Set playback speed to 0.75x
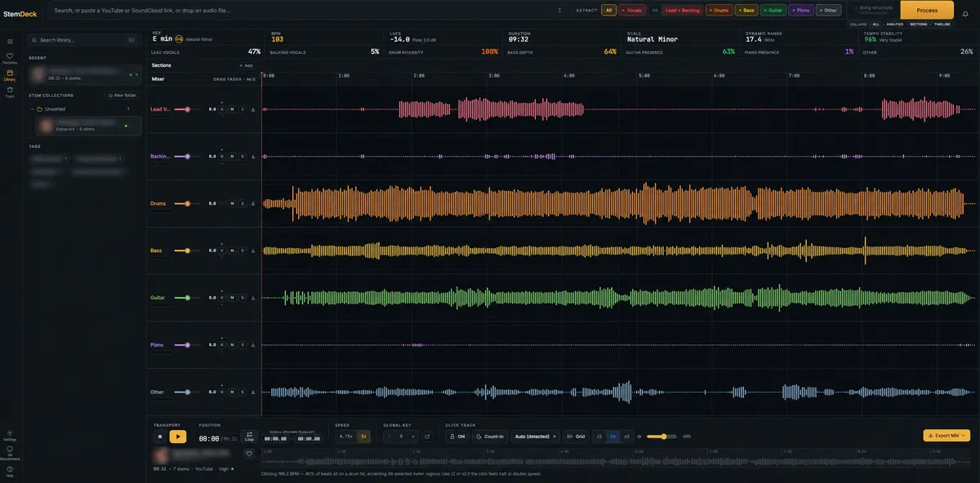Image resolution: width=980 pixels, height=483 pixels. pyautogui.click(x=346, y=436)
